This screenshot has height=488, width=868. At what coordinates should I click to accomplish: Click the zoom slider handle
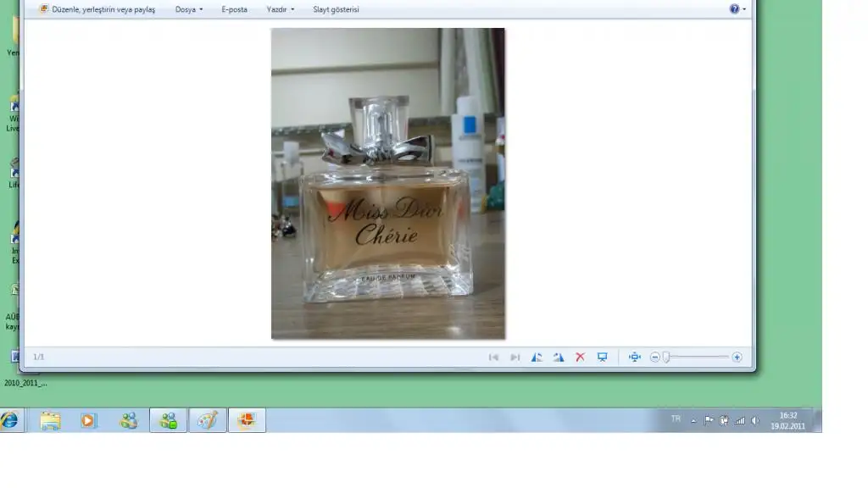tap(666, 358)
